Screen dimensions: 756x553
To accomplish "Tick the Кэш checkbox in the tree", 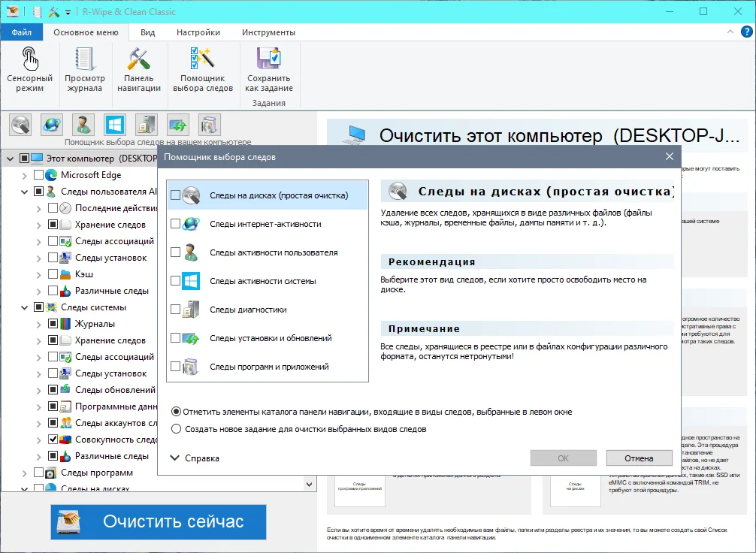I will [53, 274].
